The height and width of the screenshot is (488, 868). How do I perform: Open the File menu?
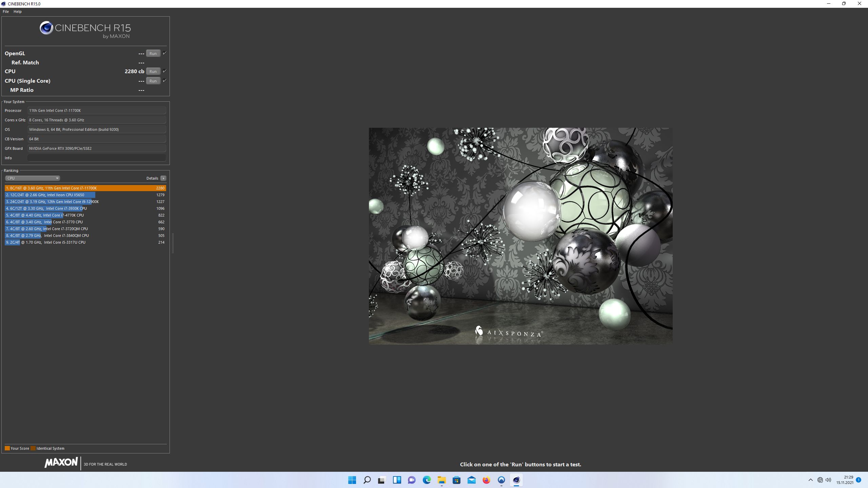(x=5, y=11)
